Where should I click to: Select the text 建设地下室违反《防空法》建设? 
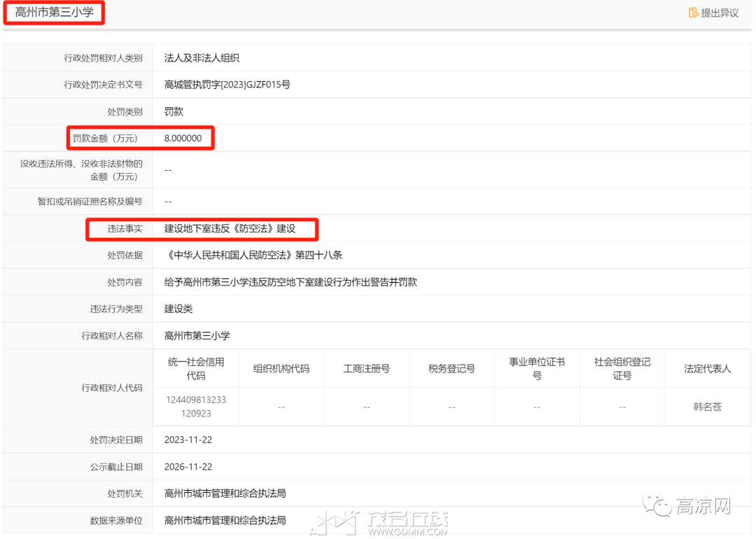tap(230, 228)
